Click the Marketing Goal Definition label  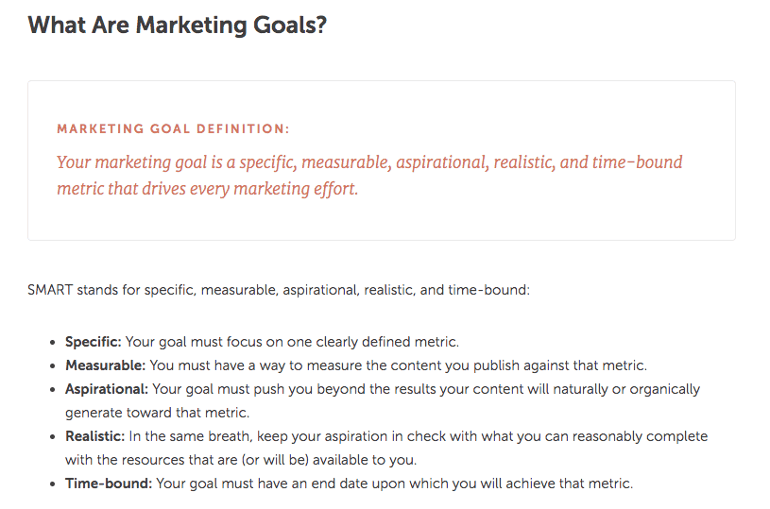173,129
